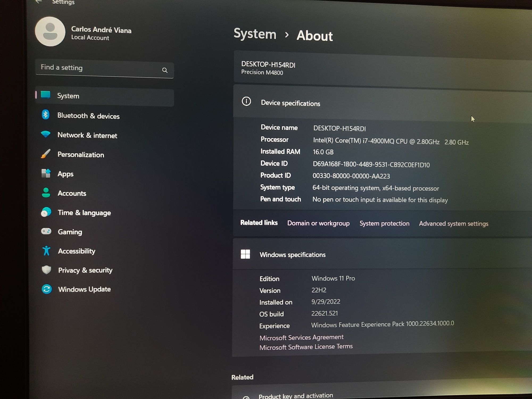Open Windows Update page
532x399 pixels.
point(105,289)
